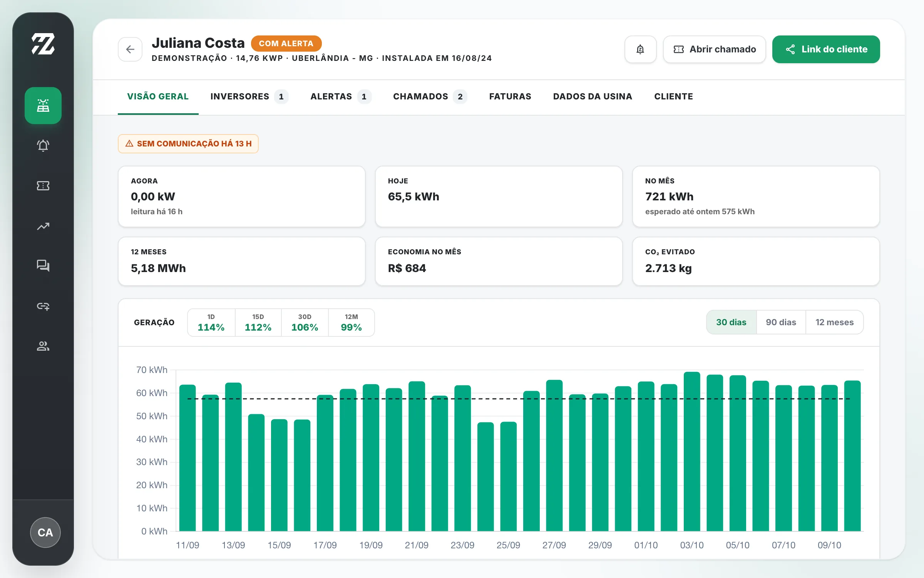Click the chart bar for 25/09

(508, 477)
